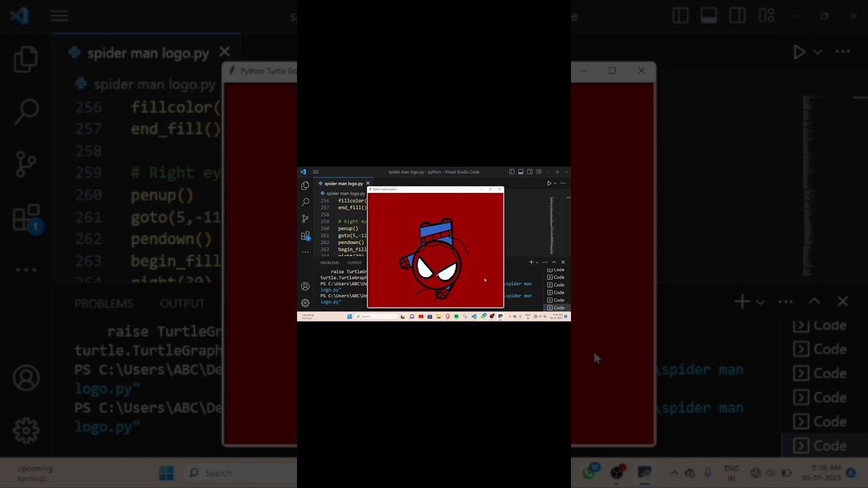Maximize the Python Turtle Graphics window
The height and width of the screenshot is (488, 868).
point(490,189)
